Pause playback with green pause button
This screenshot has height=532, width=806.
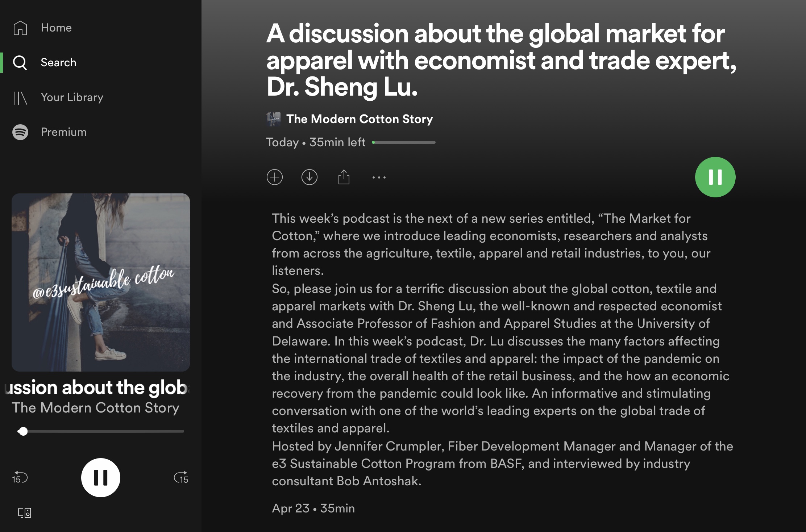pyautogui.click(x=715, y=177)
